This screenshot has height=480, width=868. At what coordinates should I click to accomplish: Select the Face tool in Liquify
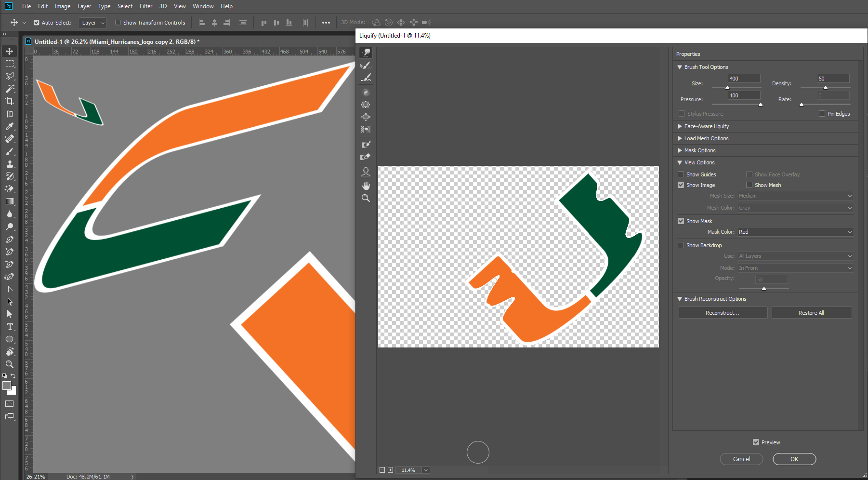[366, 172]
